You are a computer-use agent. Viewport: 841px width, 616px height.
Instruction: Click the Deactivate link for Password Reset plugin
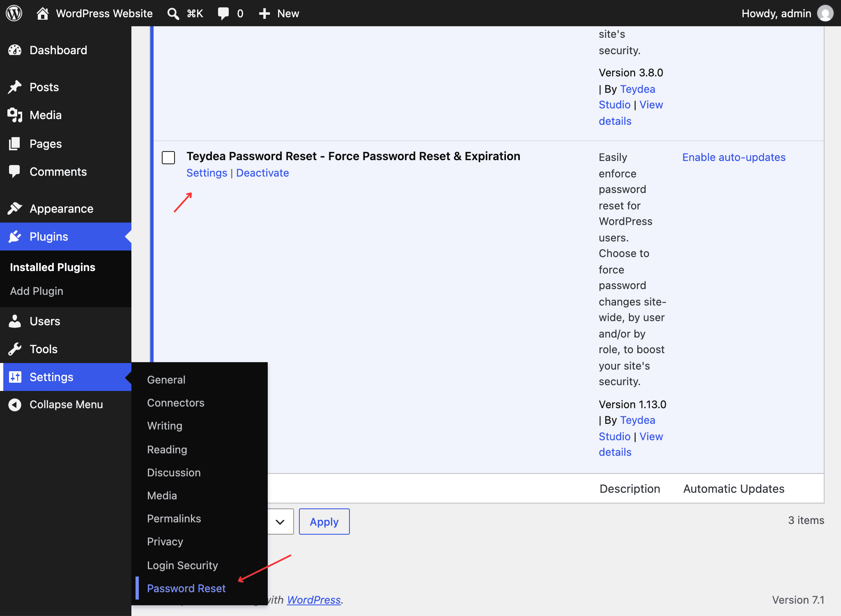coord(262,173)
